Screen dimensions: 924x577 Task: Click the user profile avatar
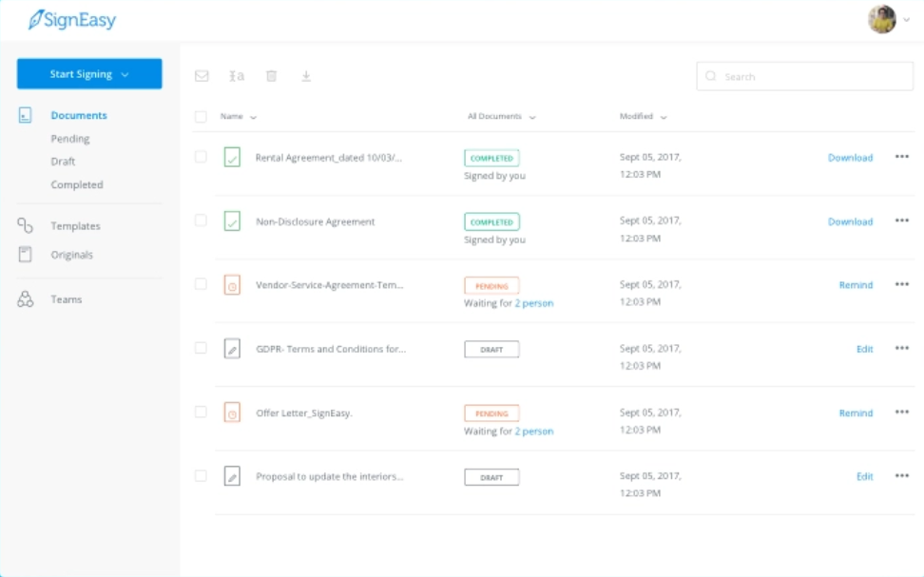pyautogui.click(x=882, y=19)
